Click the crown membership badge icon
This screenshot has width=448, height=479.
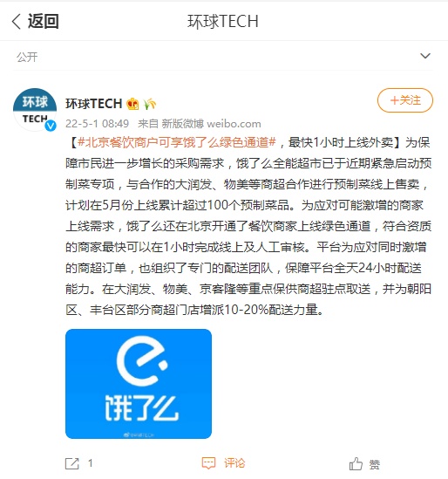[132, 104]
